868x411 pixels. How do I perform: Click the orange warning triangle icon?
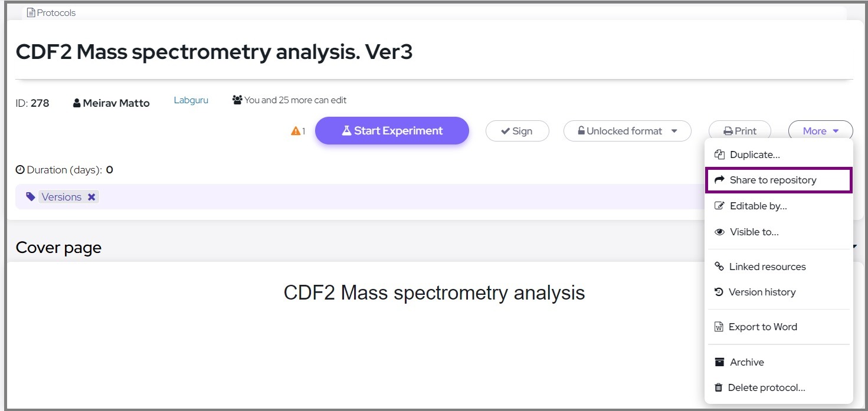(x=296, y=131)
